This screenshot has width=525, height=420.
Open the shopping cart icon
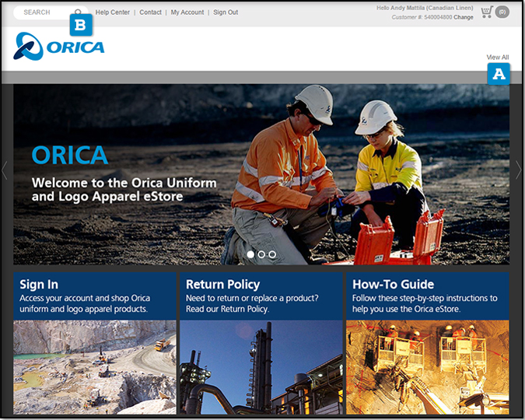pos(486,12)
